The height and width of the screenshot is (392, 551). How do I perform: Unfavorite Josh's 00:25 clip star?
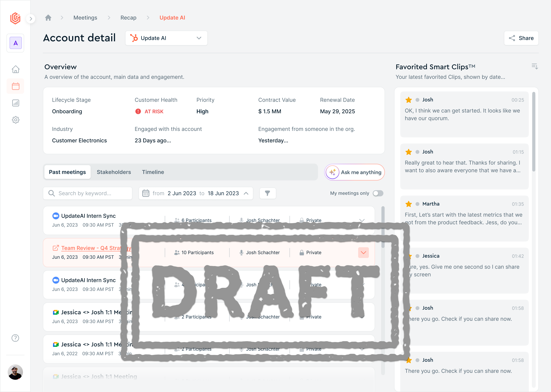(408, 100)
